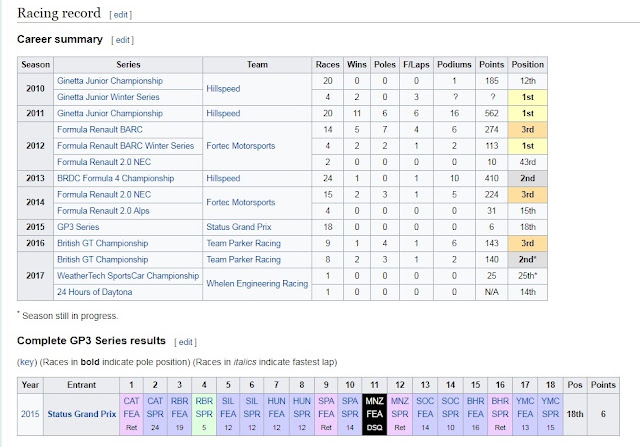640x447 pixels.
Task: Click the BHR FEA round 15 result cell
Action: [476, 414]
